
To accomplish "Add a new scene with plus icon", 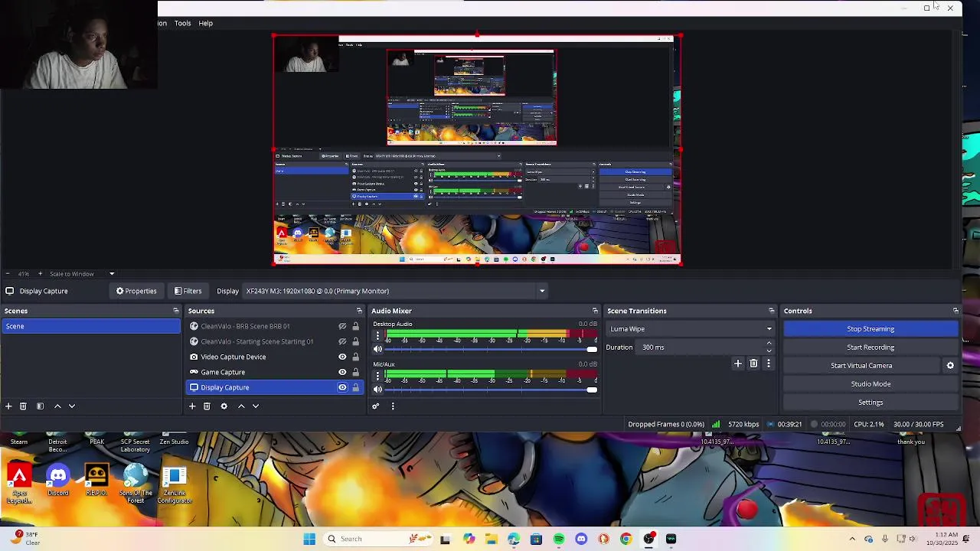I will coord(8,406).
